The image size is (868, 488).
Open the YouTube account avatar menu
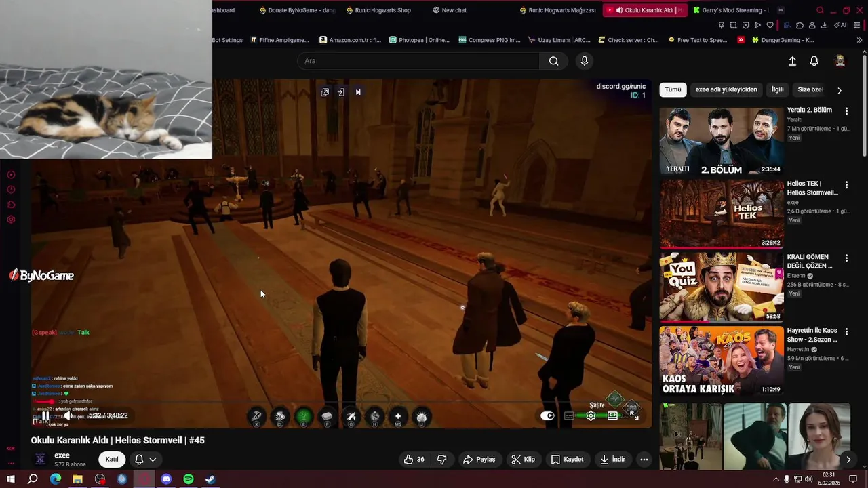tap(840, 61)
